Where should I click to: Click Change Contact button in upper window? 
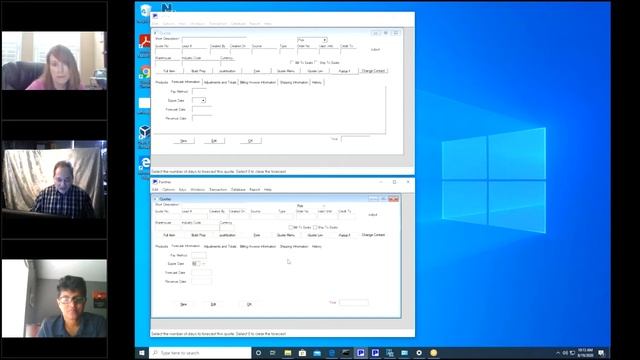pyautogui.click(x=373, y=71)
